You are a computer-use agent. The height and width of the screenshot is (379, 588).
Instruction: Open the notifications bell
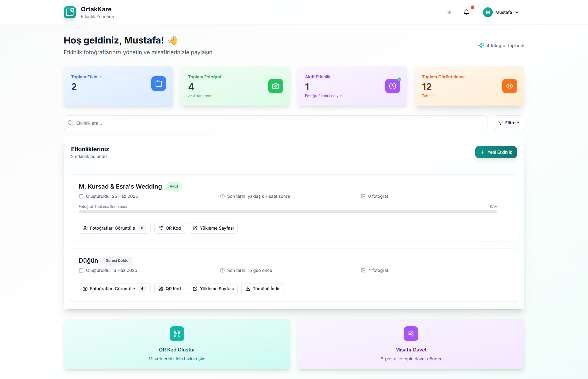click(466, 12)
